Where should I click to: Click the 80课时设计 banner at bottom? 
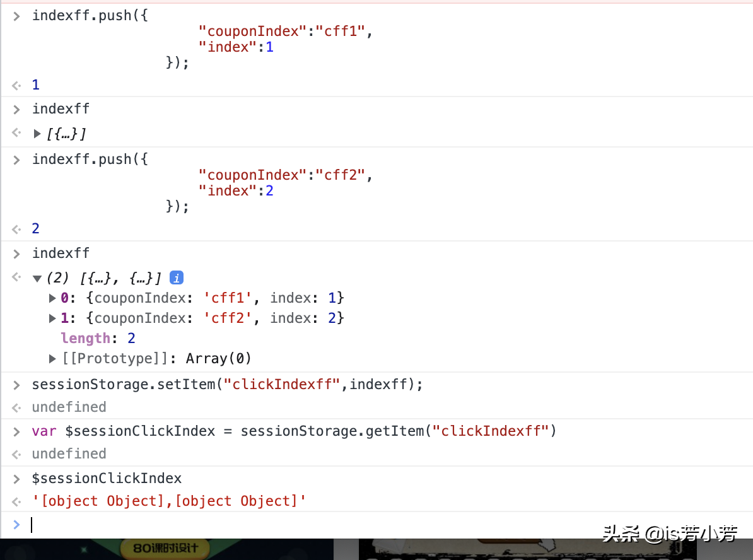click(x=165, y=549)
